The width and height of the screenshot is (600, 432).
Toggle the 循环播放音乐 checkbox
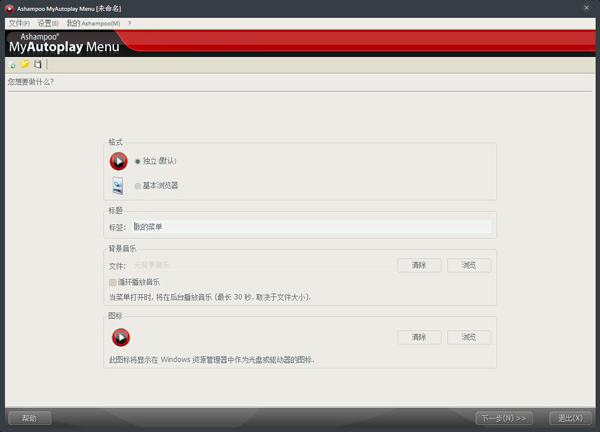pos(112,282)
